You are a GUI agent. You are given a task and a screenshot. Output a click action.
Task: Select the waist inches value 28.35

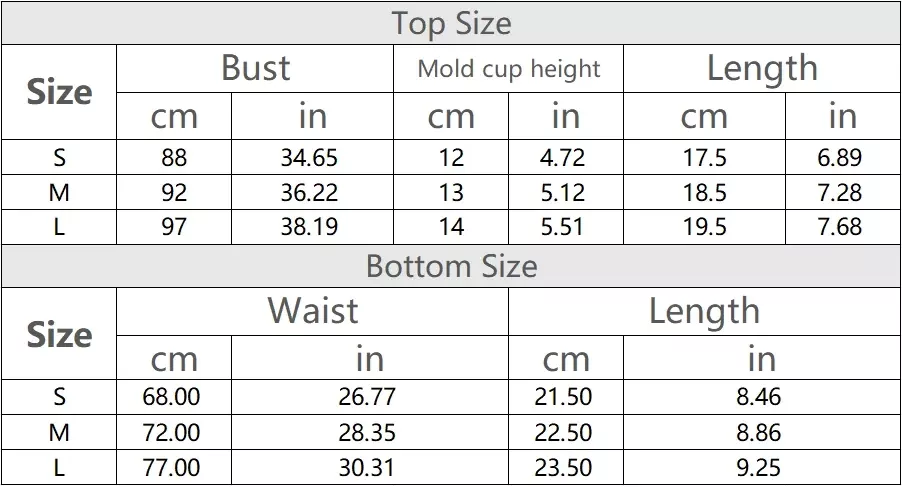coord(367,432)
